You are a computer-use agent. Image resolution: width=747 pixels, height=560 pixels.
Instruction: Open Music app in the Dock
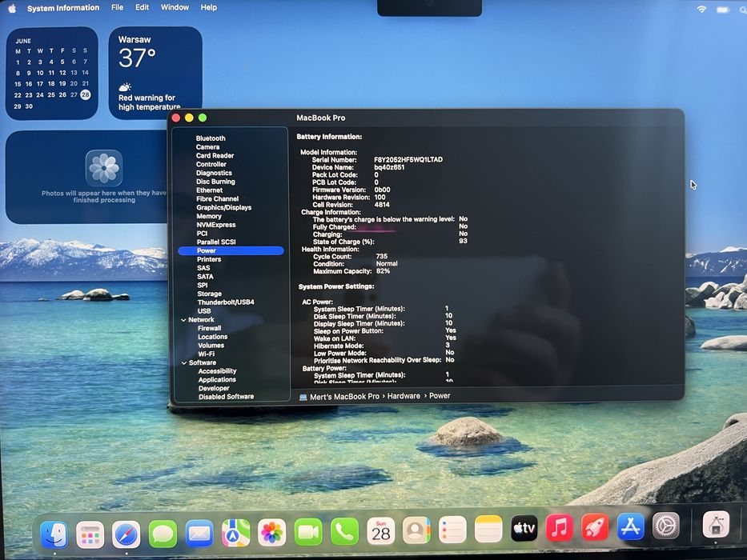tap(560, 527)
